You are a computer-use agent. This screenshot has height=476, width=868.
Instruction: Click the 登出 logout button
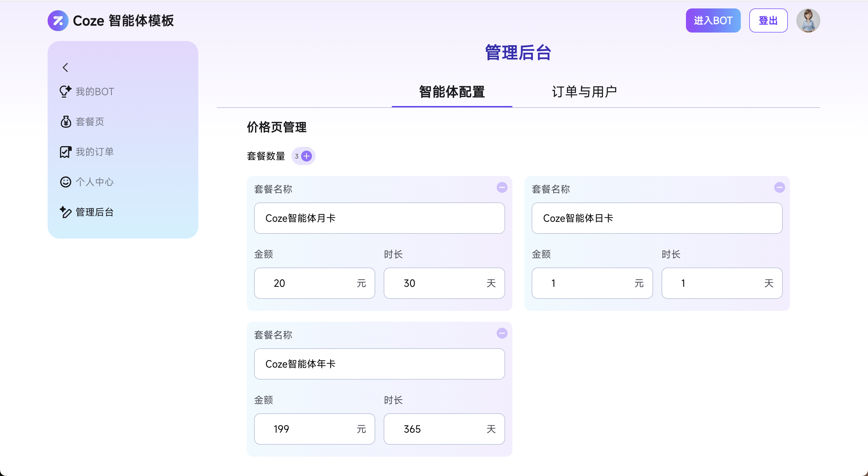768,20
